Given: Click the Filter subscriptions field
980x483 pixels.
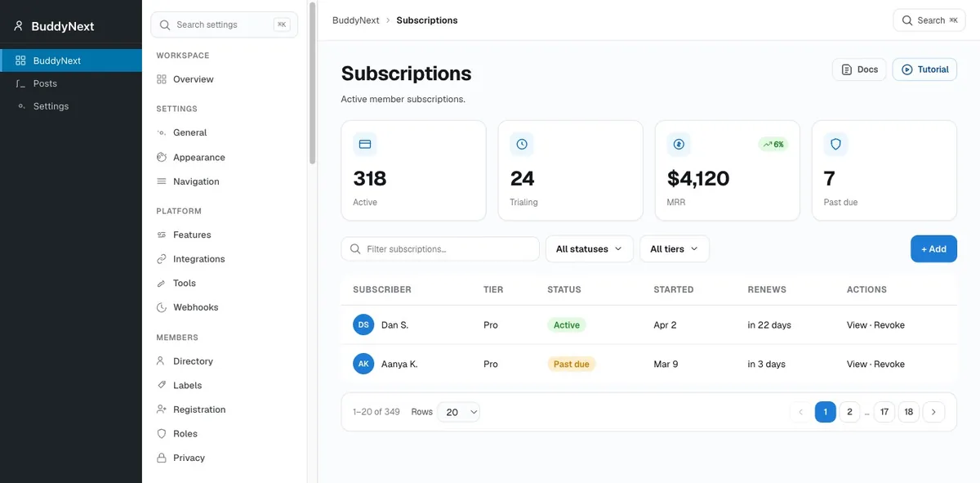Looking at the screenshot, I should click(x=440, y=249).
